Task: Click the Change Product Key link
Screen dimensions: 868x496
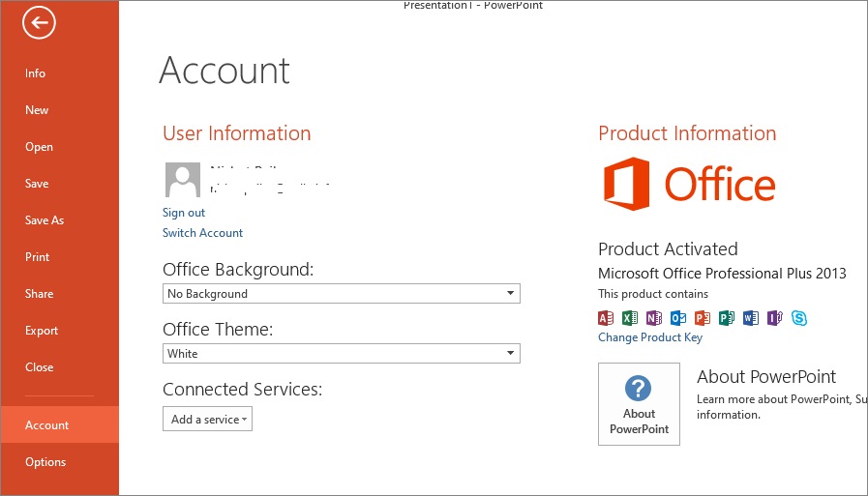Action: (x=650, y=337)
